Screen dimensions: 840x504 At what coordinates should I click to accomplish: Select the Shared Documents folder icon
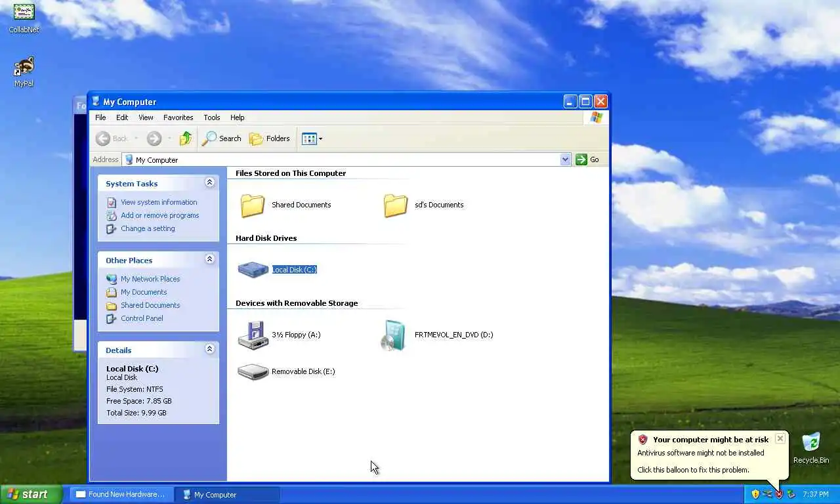pos(253,205)
